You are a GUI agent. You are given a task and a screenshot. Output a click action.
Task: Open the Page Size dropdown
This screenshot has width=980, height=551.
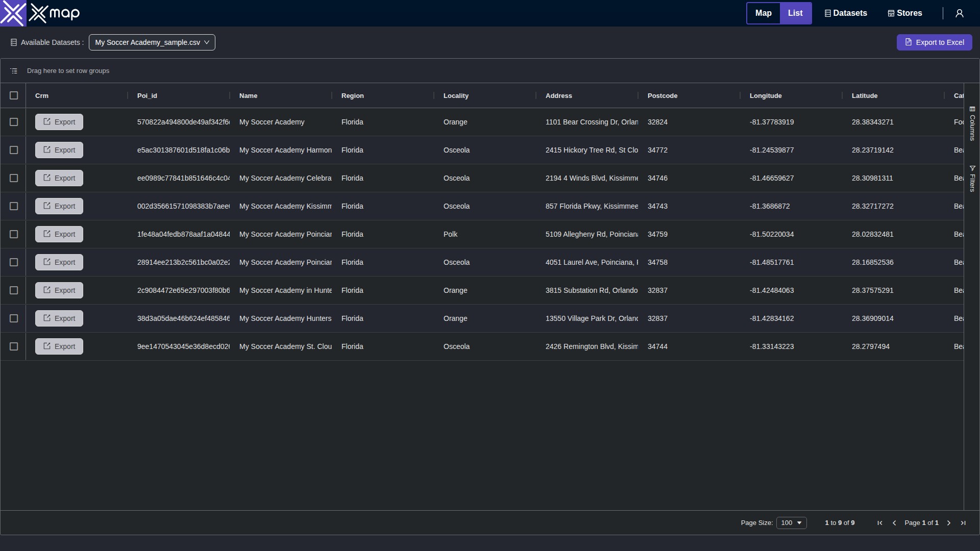click(x=792, y=523)
